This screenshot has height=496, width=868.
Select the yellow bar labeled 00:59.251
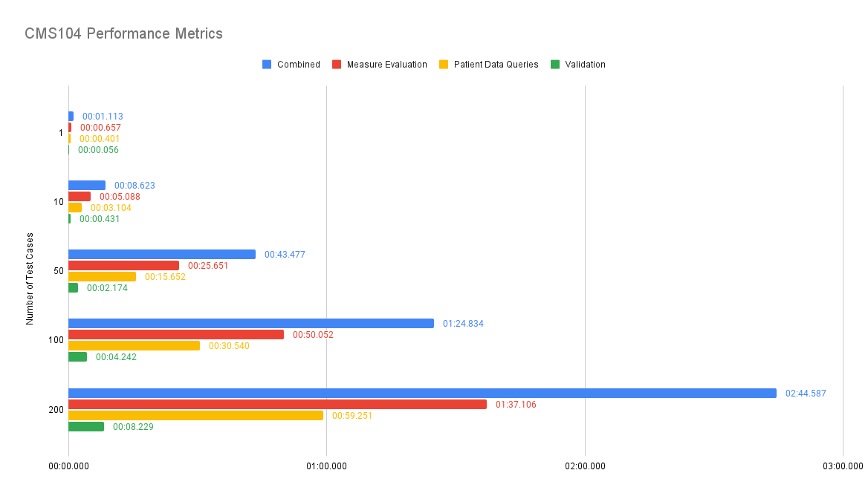pos(193,415)
